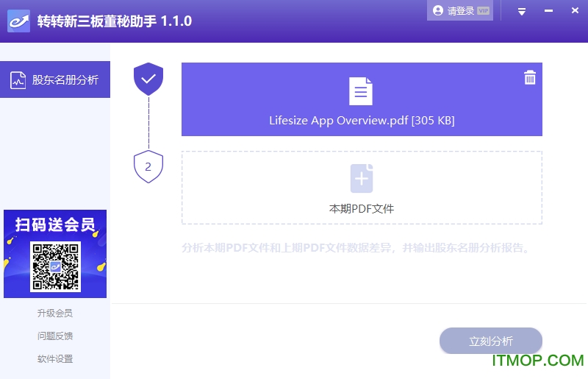Click the document icon of uploaded file
588x379 pixels.
click(361, 91)
